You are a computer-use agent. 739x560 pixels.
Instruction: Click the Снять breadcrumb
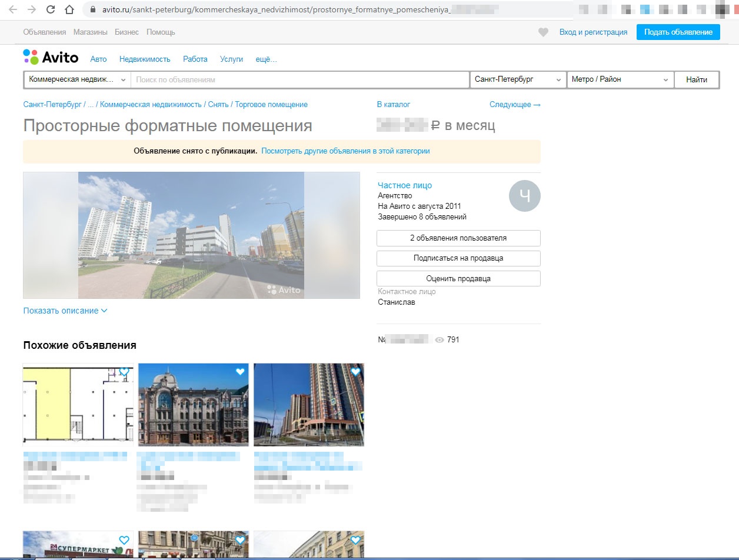(218, 104)
